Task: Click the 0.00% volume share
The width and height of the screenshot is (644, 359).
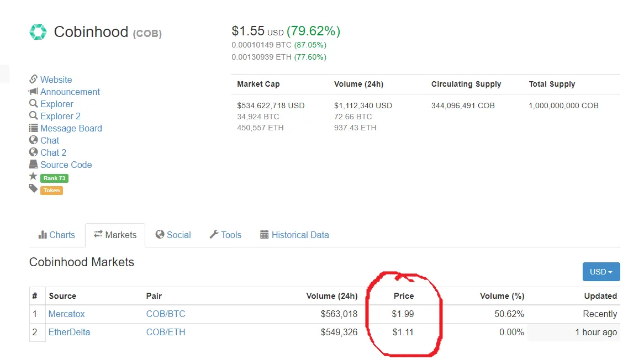Action: click(512, 332)
